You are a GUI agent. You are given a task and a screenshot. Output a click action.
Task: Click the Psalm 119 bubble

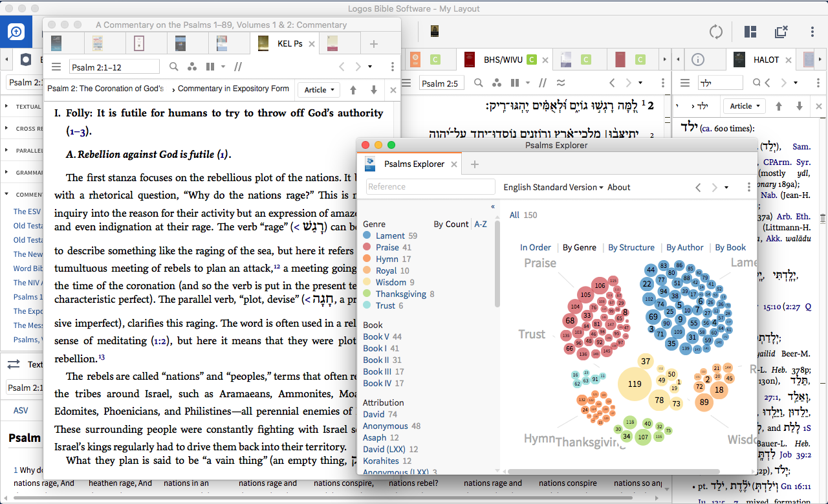point(635,384)
